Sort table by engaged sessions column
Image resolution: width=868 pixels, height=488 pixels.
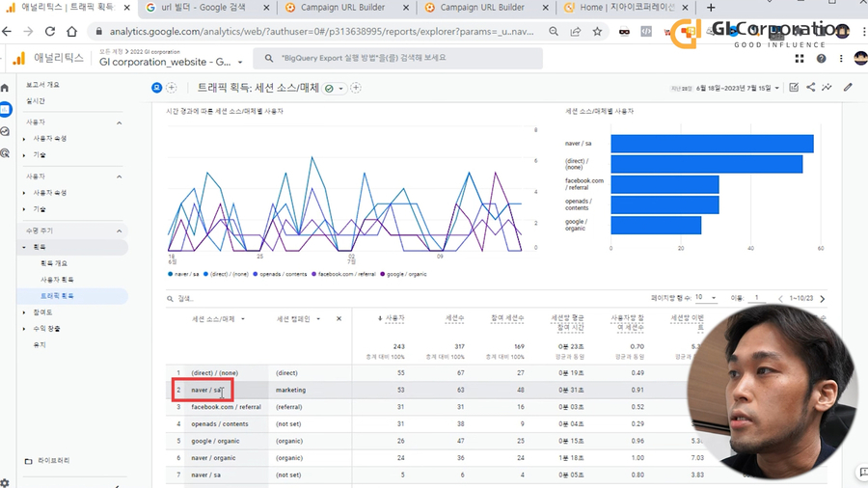[x=507, y=318]
